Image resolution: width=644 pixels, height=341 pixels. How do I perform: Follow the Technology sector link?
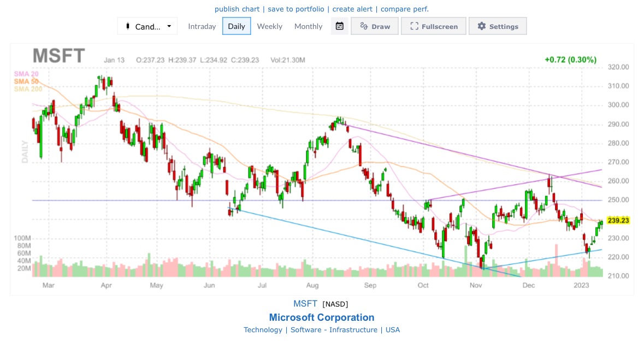263,330
